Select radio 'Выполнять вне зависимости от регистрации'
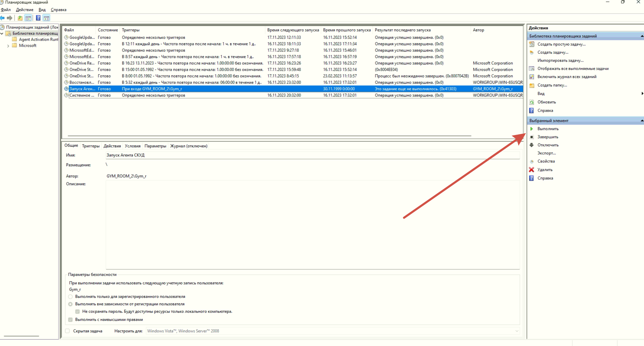 click(70, 304)
